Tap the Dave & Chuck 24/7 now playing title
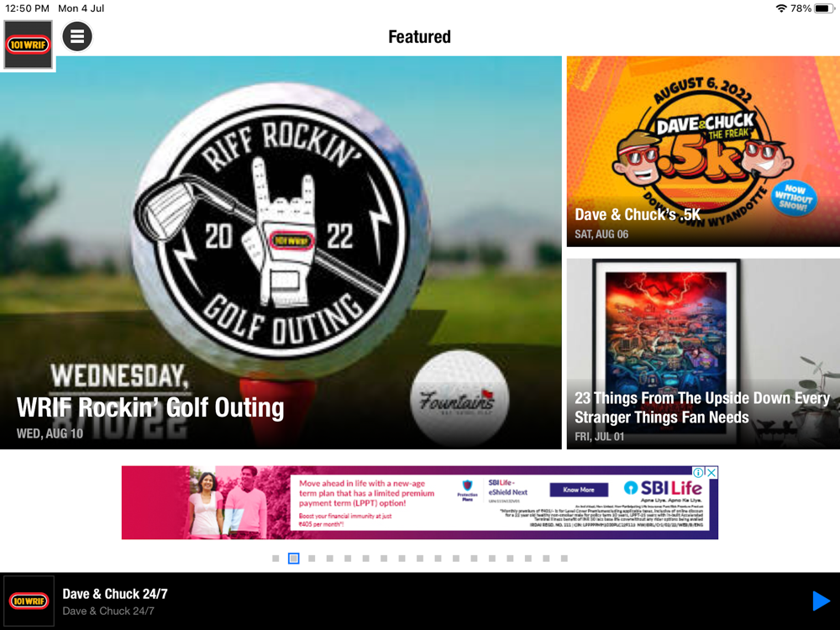The width and height of the screenshot is (840, 630). (x=115, y=594)
